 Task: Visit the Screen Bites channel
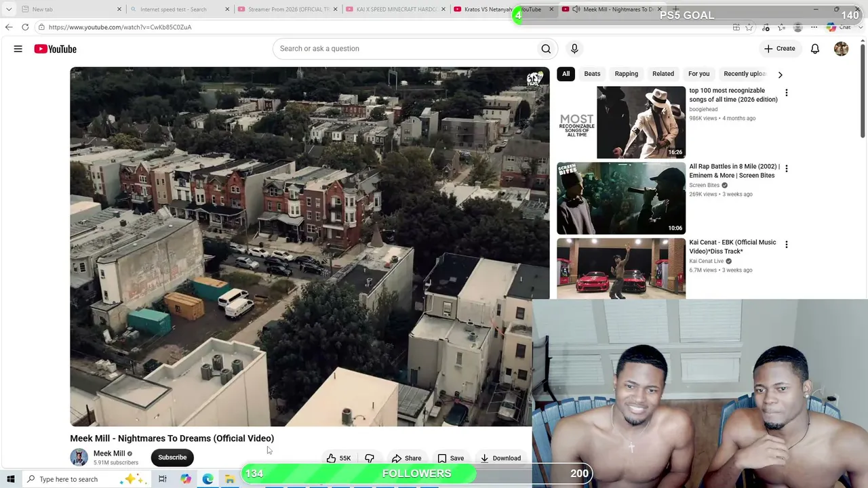[705, 185]
